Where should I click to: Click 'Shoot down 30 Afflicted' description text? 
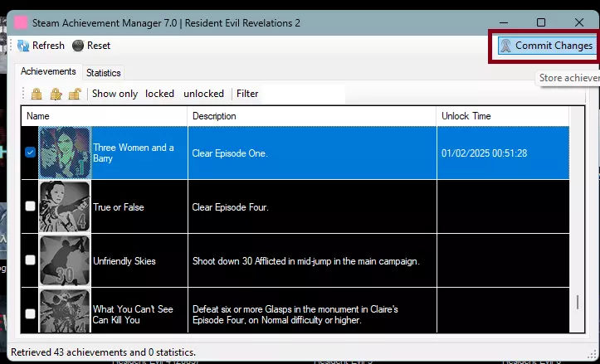(306, 261)
